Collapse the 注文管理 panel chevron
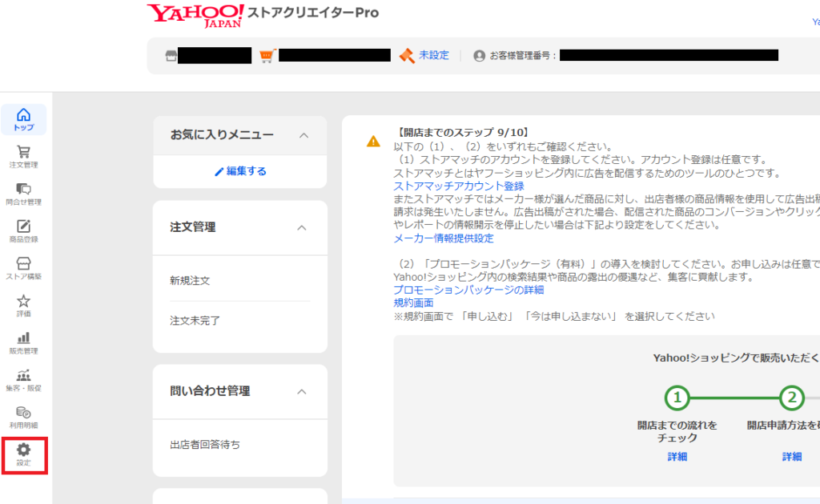Screen dimensions: 820x504 click(x=302, y=228)
